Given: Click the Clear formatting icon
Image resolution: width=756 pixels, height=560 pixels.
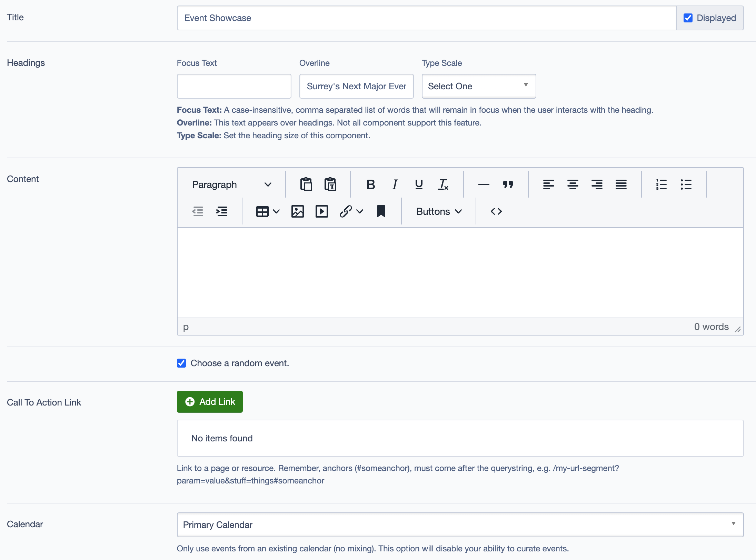Looking at the screenshot, I should click(x=443, y=184).
